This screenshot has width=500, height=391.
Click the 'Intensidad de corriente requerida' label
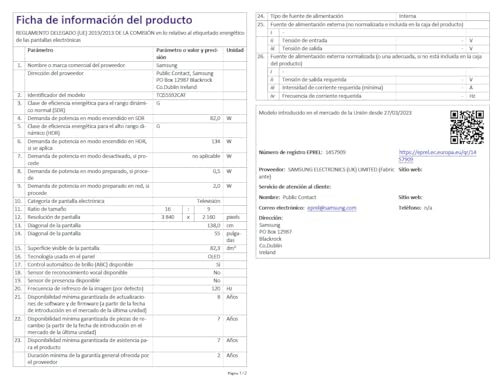(332, 88)
